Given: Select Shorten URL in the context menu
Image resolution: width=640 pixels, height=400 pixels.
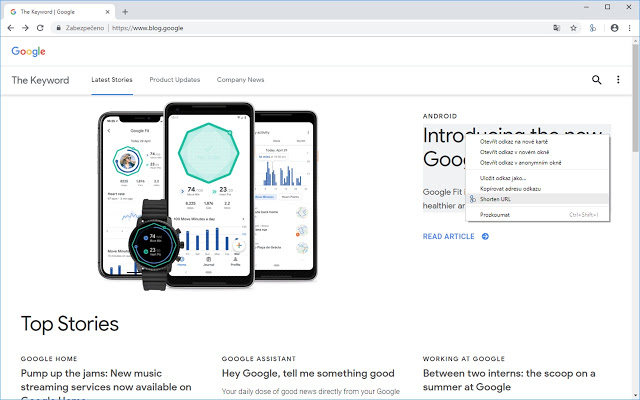Looking at the screenshot, I should click(x=538, y=199).
